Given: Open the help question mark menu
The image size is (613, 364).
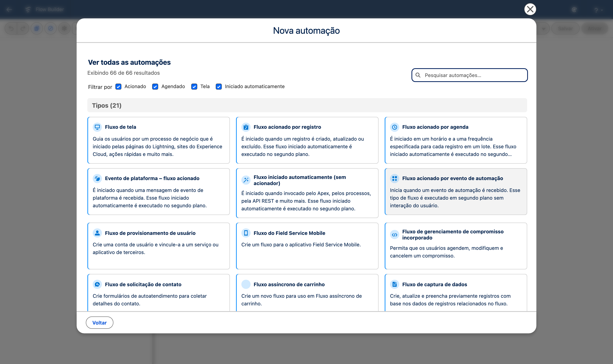Looking at the screenshot, I should coord(598,10).
